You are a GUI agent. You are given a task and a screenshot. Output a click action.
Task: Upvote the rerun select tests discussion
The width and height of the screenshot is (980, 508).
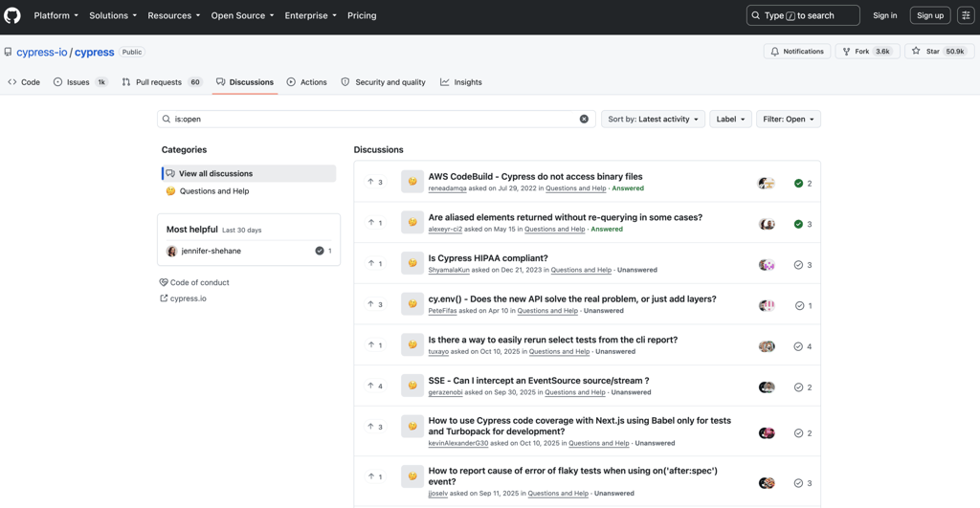click(x=375, y=345)
